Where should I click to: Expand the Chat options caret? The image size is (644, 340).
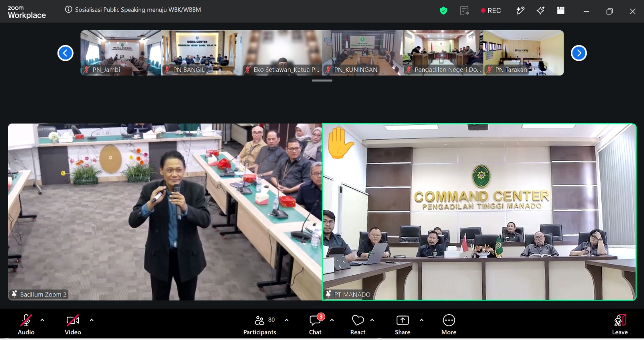click(332, 320)
